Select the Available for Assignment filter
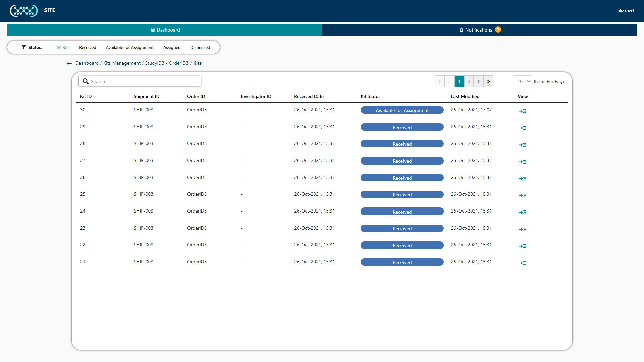Viewport: 644px width, 362px height. (x=129, y=47)
